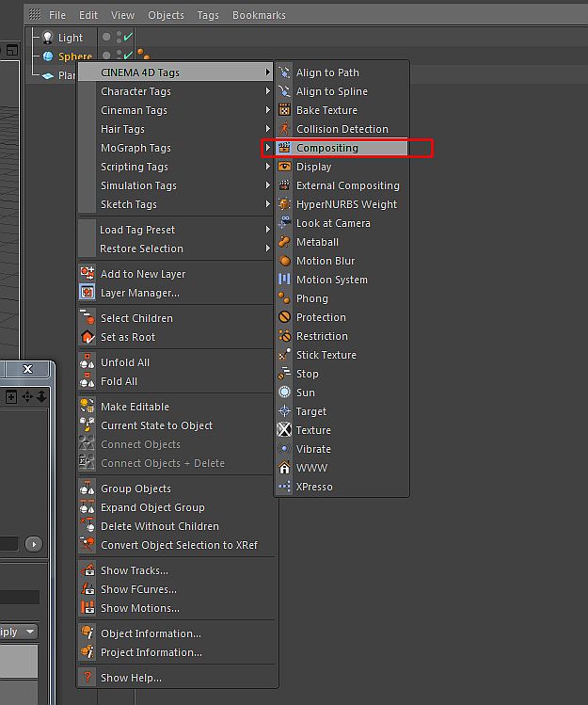Pick the HyperNURBS Weight tag icon
Screen dimensions: 588x705
[x=284, y=204]
